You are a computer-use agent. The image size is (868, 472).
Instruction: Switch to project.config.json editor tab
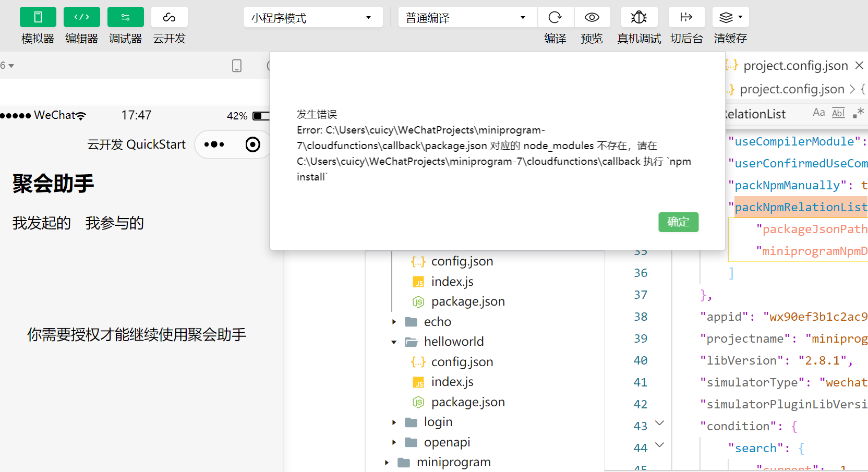tap(795, 66)
